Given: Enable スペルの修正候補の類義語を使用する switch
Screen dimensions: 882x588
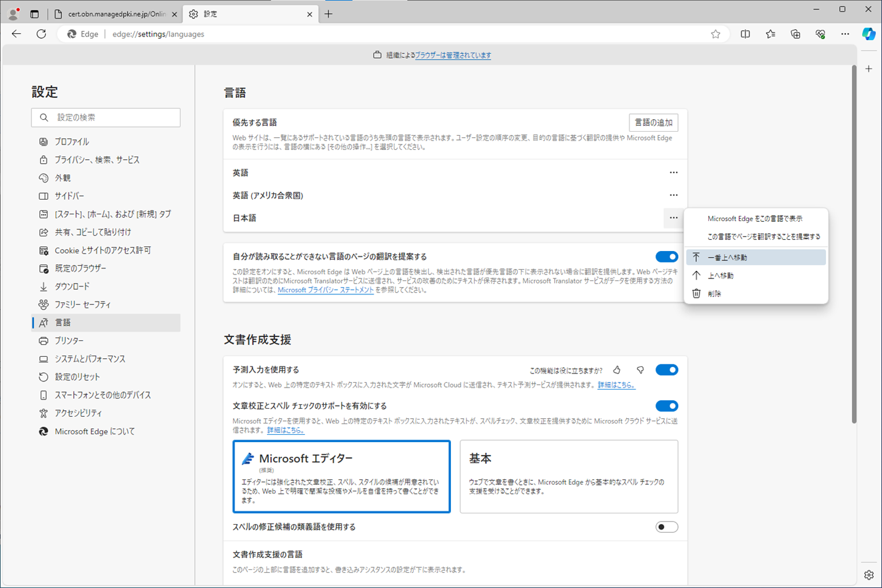Looking at the screenshot, I should tap(667, 527).
